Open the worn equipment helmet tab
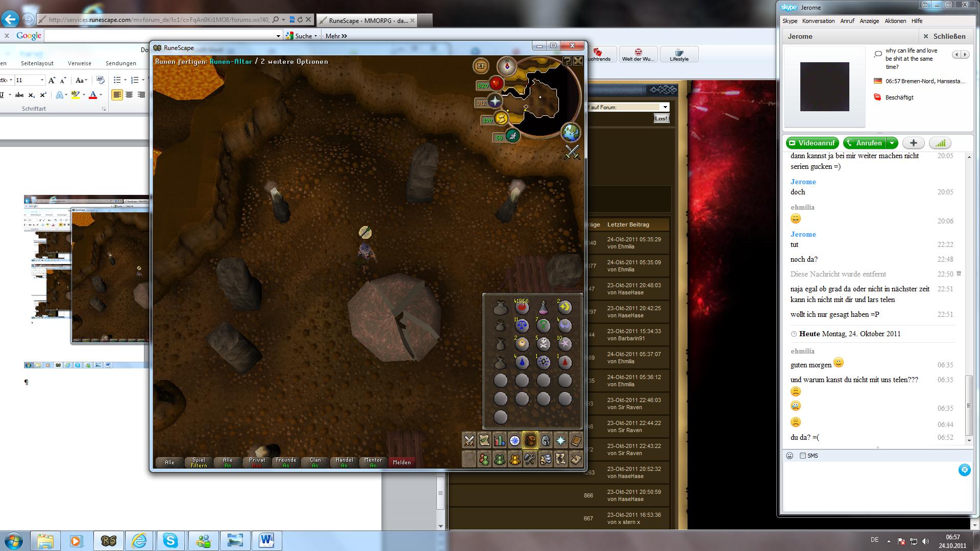The image size is (980, 551). coord(545,440)
